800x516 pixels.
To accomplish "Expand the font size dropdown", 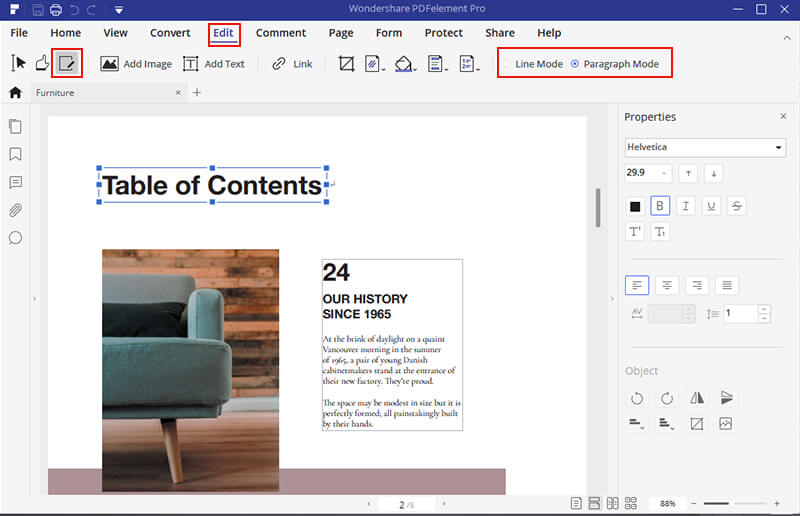I will [x=664, y=173].
